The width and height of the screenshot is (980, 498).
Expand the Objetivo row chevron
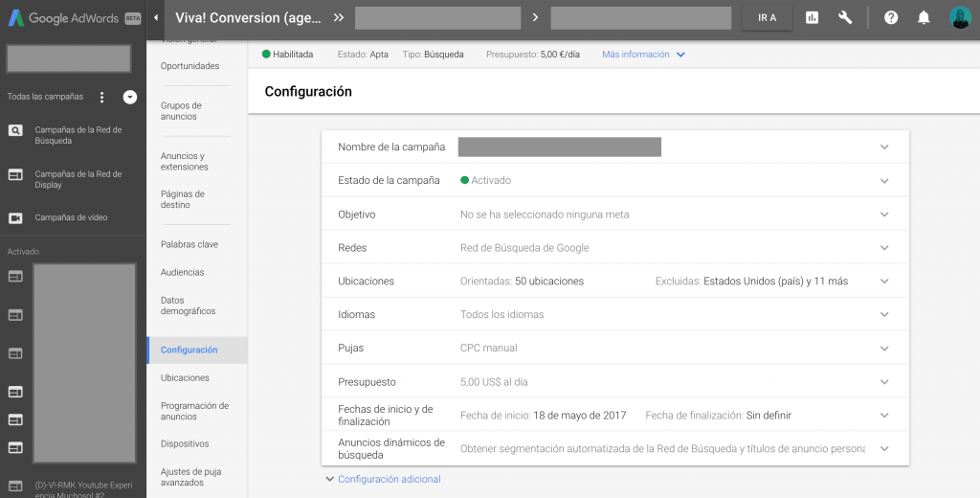(884, 215)
